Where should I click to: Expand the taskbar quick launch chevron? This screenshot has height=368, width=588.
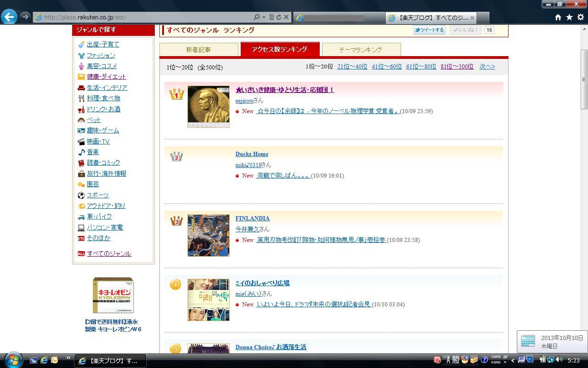68,358
